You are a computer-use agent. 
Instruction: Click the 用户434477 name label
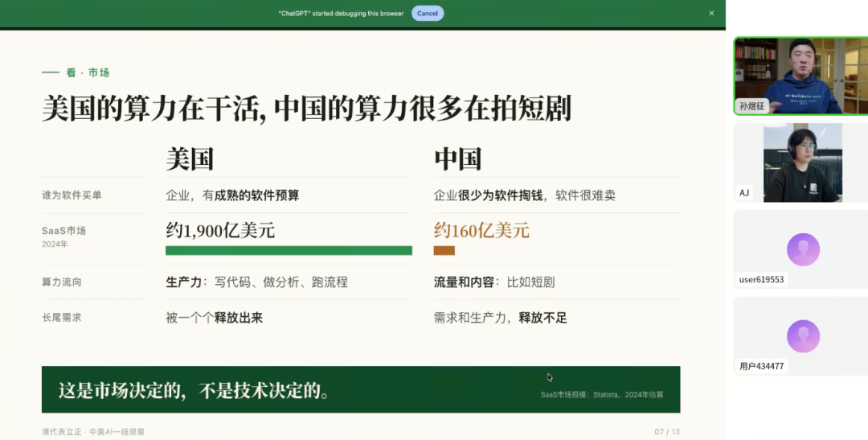coord(761,366)
